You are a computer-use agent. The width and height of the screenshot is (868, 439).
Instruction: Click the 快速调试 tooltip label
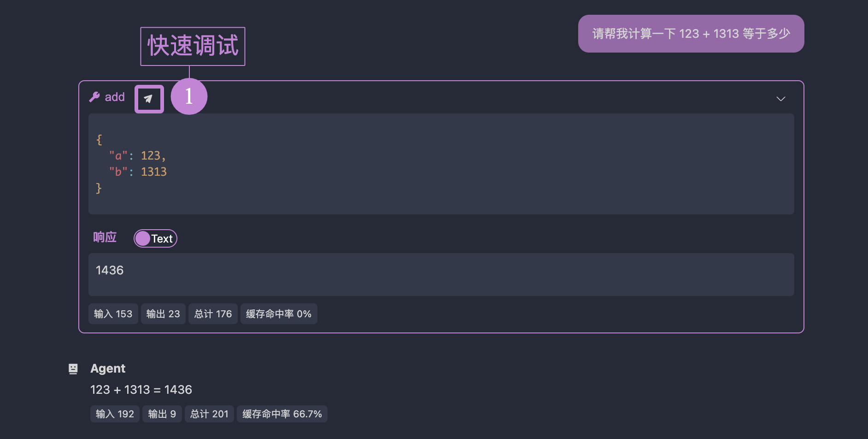(x=193, y=46)
